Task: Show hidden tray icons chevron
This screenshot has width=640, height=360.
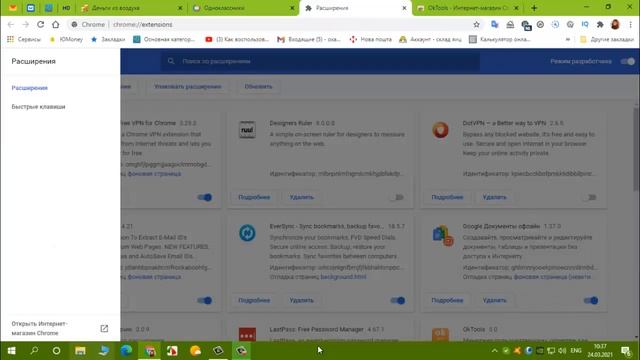Action: click(494, 351)
